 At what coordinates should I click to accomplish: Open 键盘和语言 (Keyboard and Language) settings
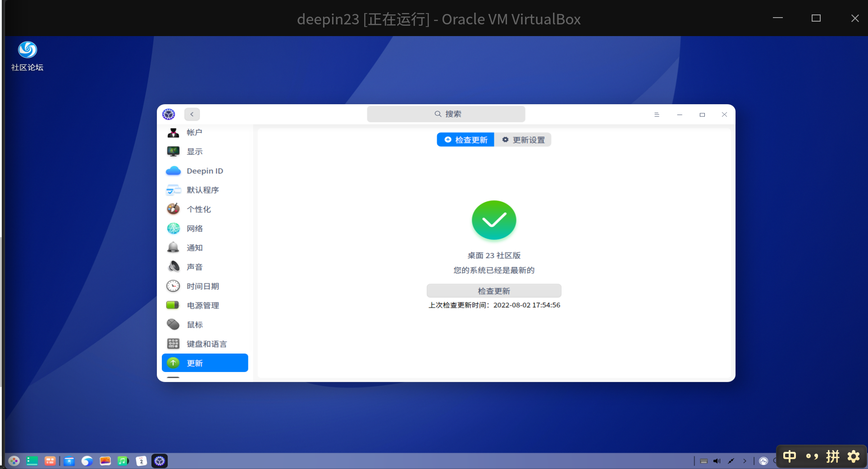tap(205, 344)
